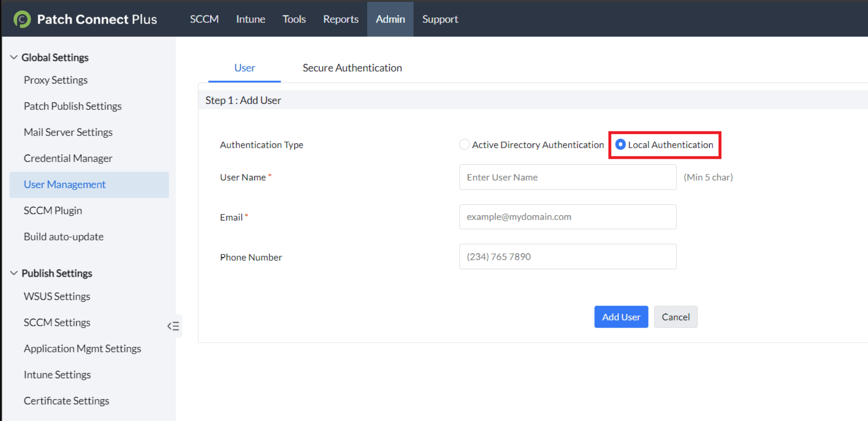Open the Secure Authentication tab

point(352,68)
